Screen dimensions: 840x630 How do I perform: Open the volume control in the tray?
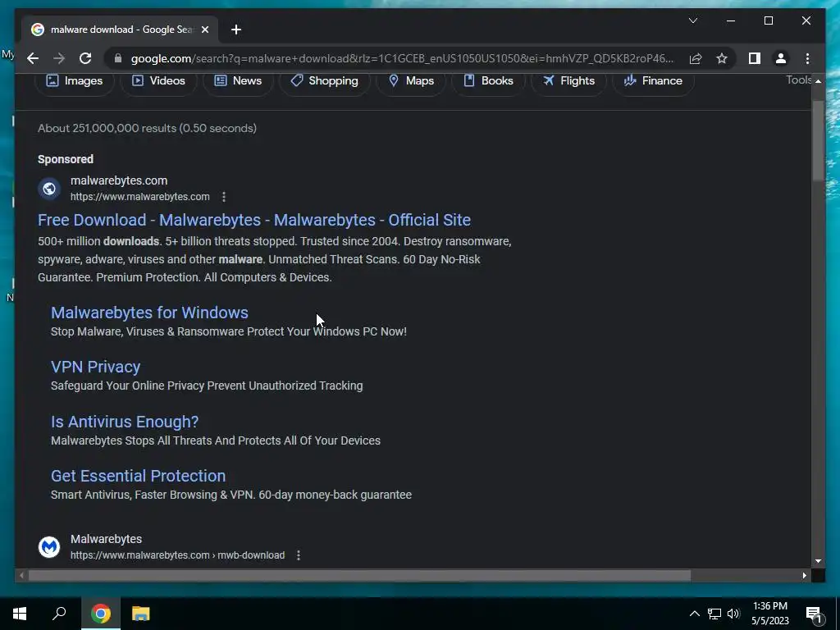pos(733,614)
